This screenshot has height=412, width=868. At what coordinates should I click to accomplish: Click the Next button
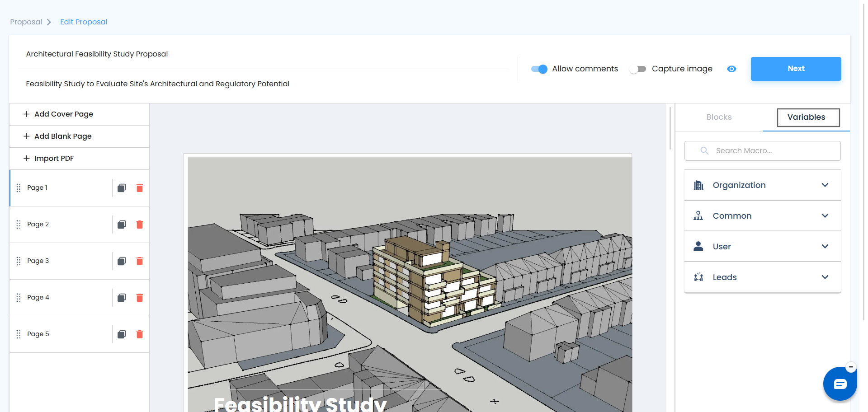coord(796,69)
